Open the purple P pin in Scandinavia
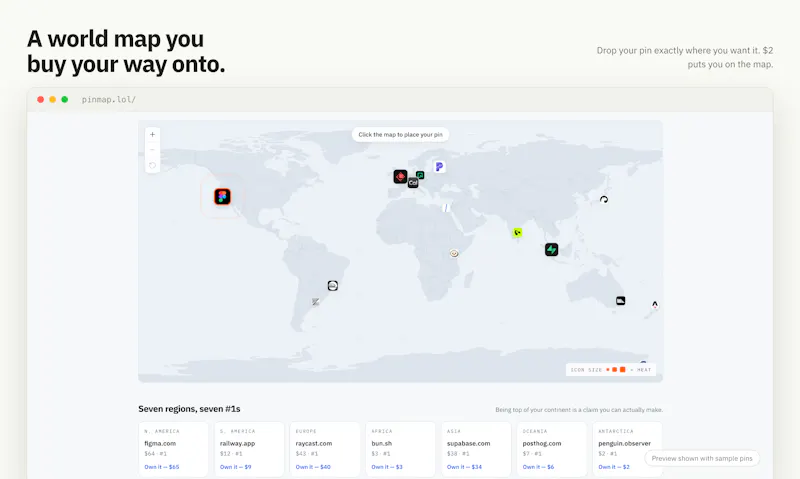800x479 pixels. click(x=439, y=166)
